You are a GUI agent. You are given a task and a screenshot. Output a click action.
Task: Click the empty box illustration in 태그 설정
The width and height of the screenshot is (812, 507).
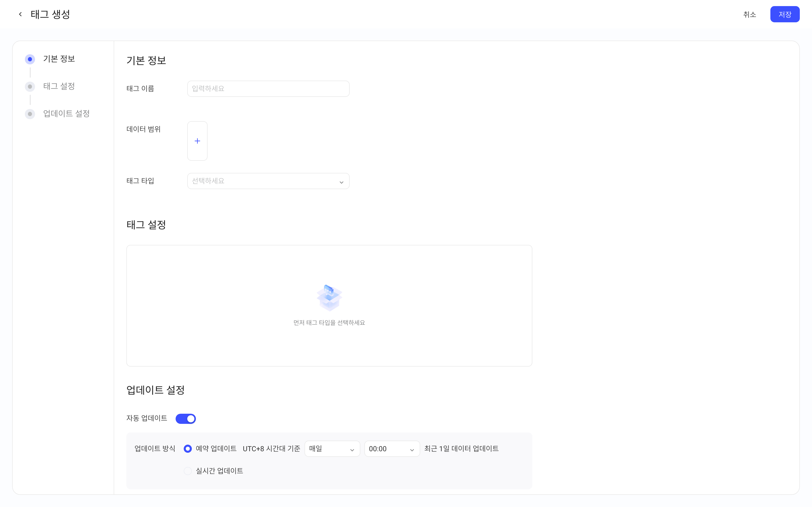coord(329,297)
